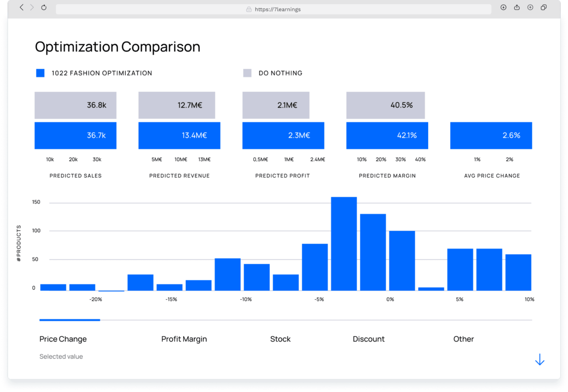568x392 pixels.
Task: Select the Predicted Sales 36.7k bar
Action: (x=75, y=135)
